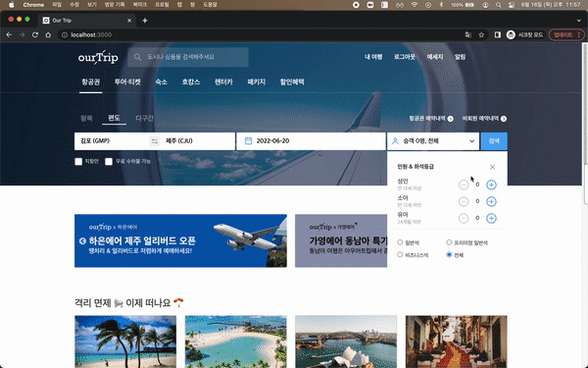Select the 다구간 (multi-city) option
The image size is (588, 368).
coord(144,119)
